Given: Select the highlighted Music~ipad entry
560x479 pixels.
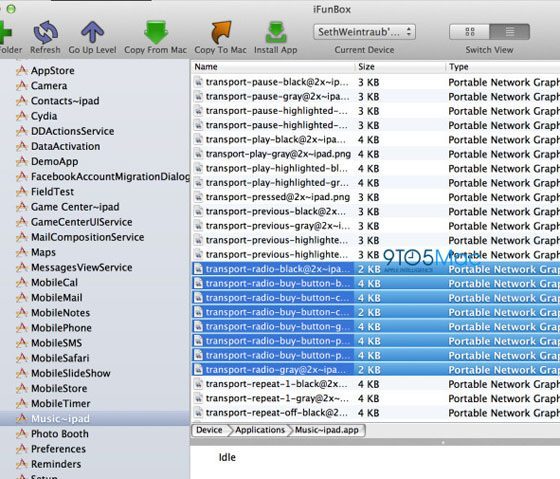Looking at the screenshot, I should tap(95, 419).
